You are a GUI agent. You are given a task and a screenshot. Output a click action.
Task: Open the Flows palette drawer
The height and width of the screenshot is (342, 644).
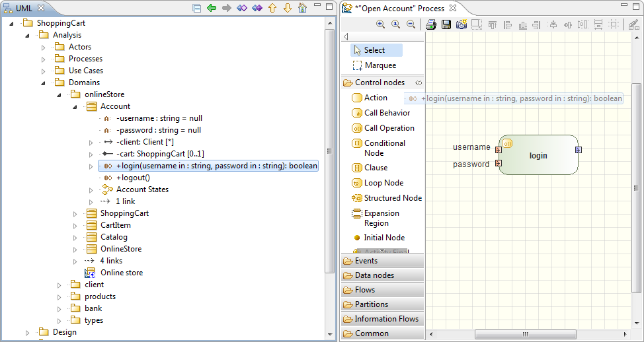[382, 289]
